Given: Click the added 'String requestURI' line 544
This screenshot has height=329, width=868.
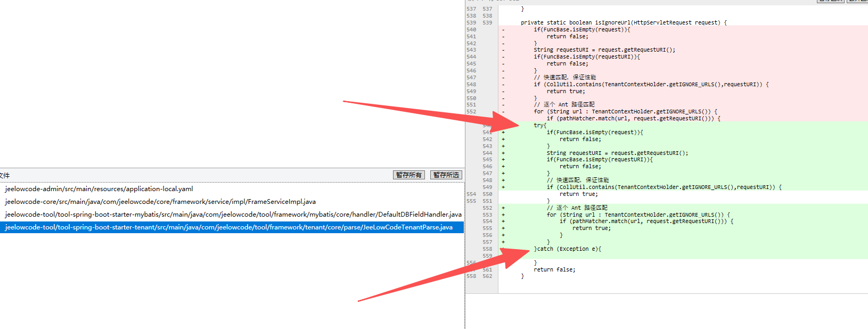Looking at the screenshot, I should (617, 153).
